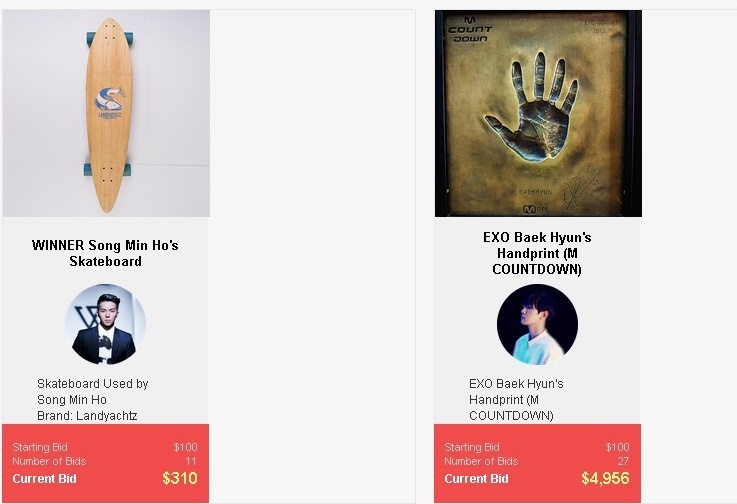
Task: Open the Baek Hyun handprint plaque image
Action: (x=538, y=113)
